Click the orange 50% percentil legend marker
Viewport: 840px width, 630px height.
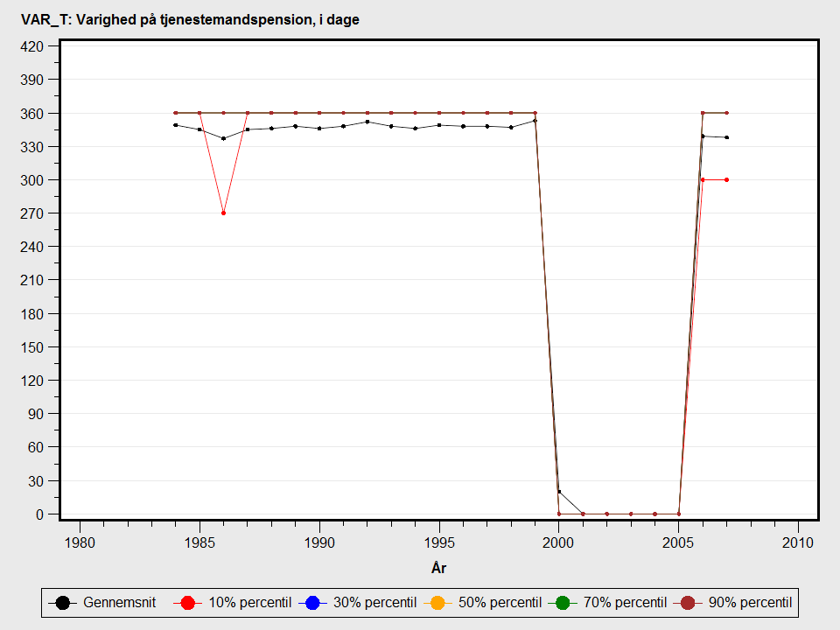coord(437,602)
